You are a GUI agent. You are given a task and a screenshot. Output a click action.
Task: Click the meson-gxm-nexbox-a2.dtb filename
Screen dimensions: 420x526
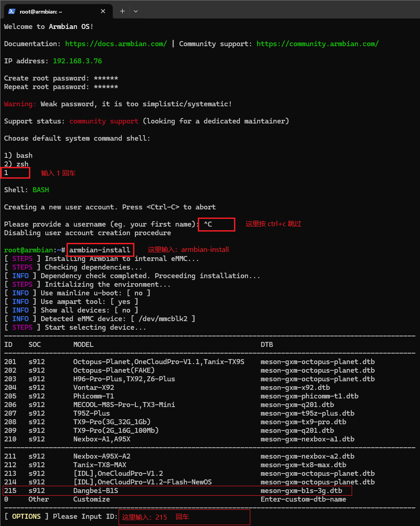point(307,456)
